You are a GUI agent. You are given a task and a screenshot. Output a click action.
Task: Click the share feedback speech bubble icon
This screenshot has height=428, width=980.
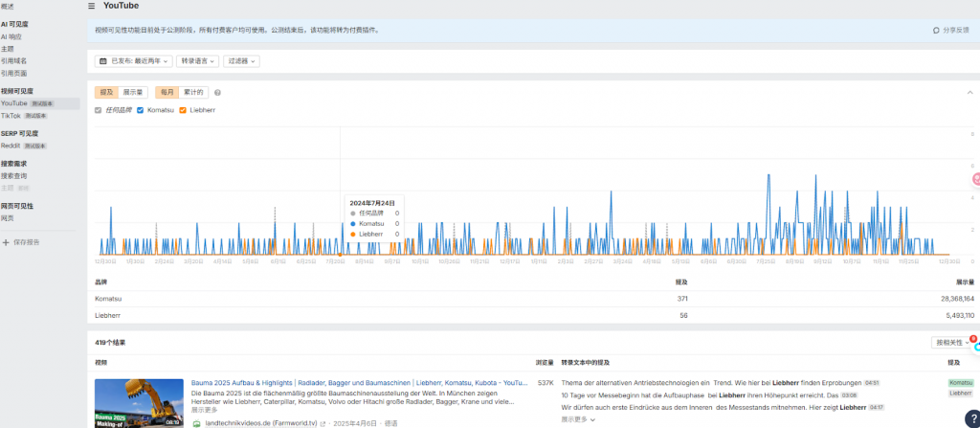(936, 31)
